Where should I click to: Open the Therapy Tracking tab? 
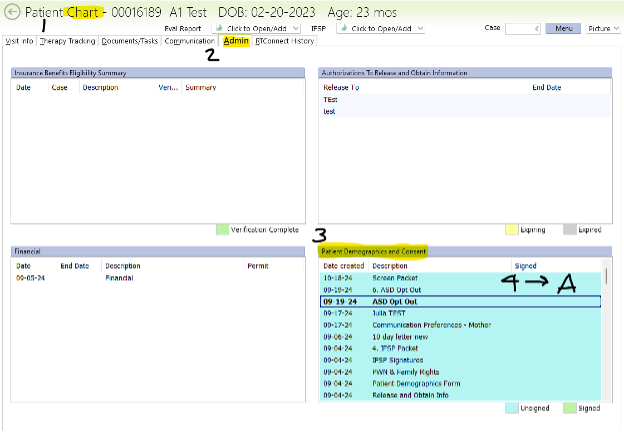pyautogui.click(x=68, y=42)
